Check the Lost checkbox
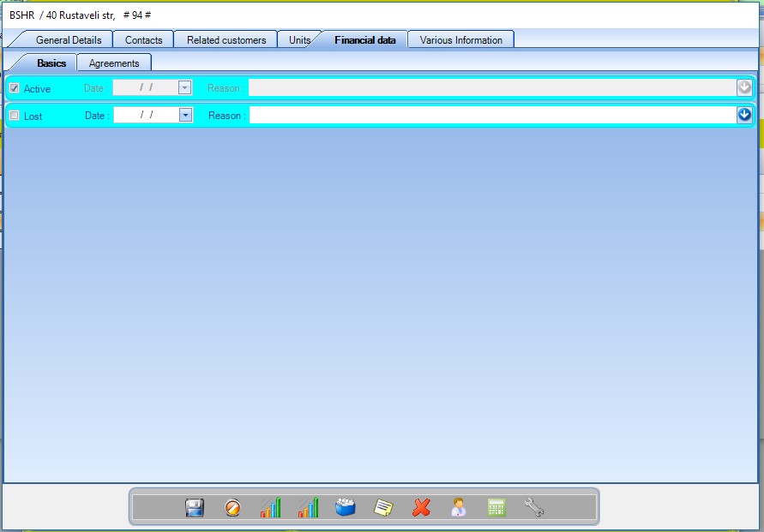The width and height of the screenshot is (764, 532). (x=14, y=116)
